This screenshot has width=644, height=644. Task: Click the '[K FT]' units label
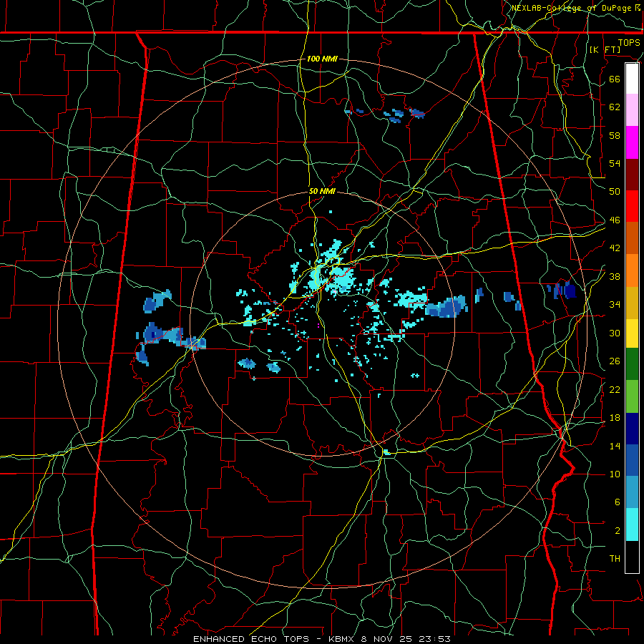pos(605,49)
